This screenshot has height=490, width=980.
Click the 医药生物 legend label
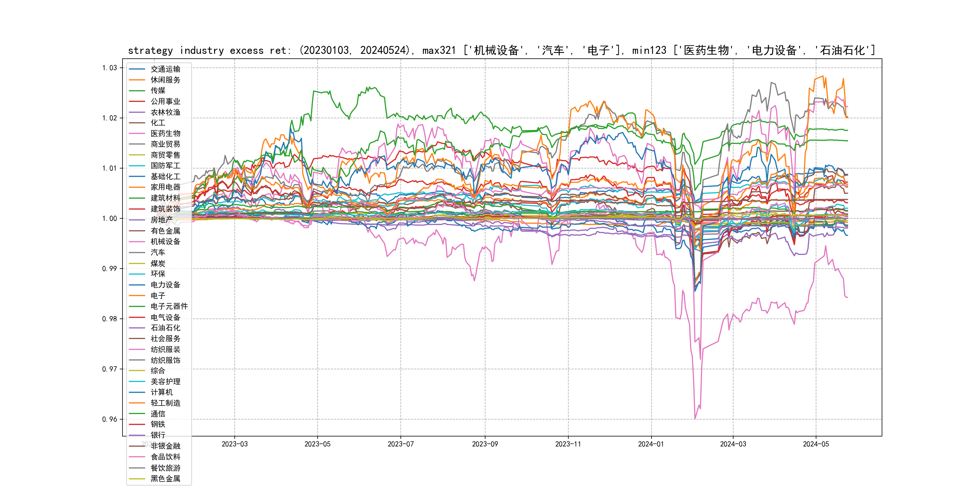click(165, 133)
